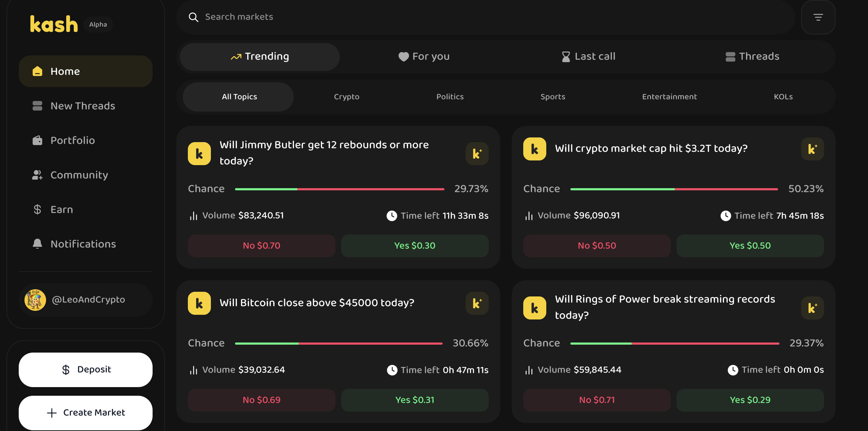This screenshot has width=868, height=431.
Task: Click the k sparkle icon on Bitcoin $45000 market
Action: tap(477, 303)
